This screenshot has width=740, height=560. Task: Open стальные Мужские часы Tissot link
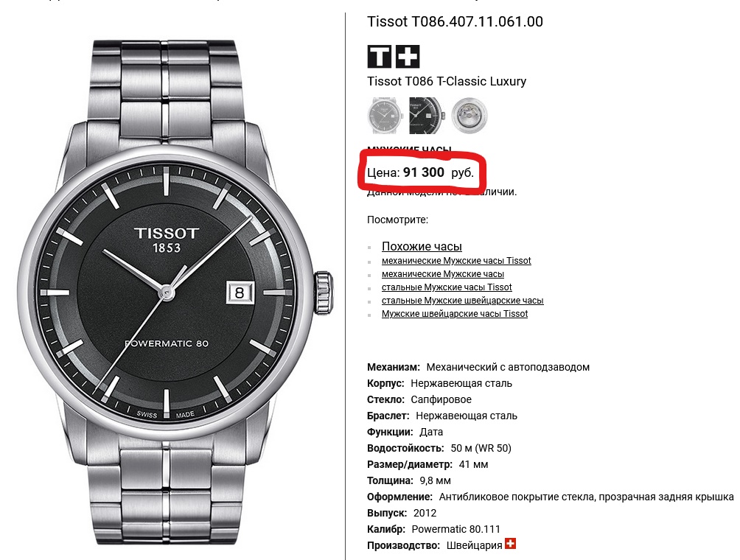click(x=447, y=287)
